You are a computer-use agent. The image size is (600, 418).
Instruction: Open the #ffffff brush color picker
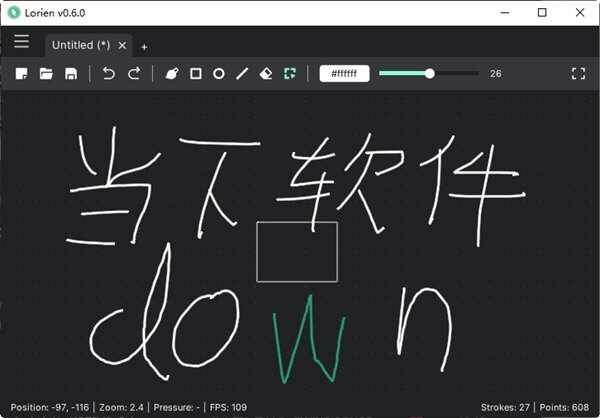(x=345, y=74)
